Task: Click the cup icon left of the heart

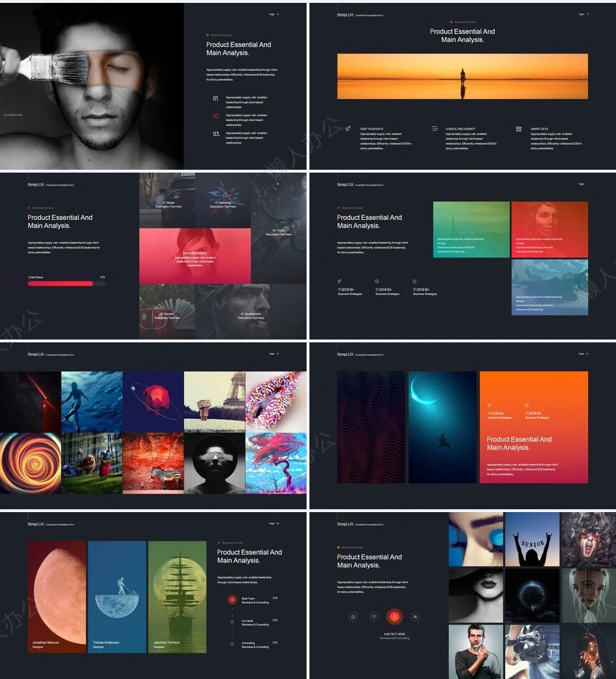Action: pos(352,617)
